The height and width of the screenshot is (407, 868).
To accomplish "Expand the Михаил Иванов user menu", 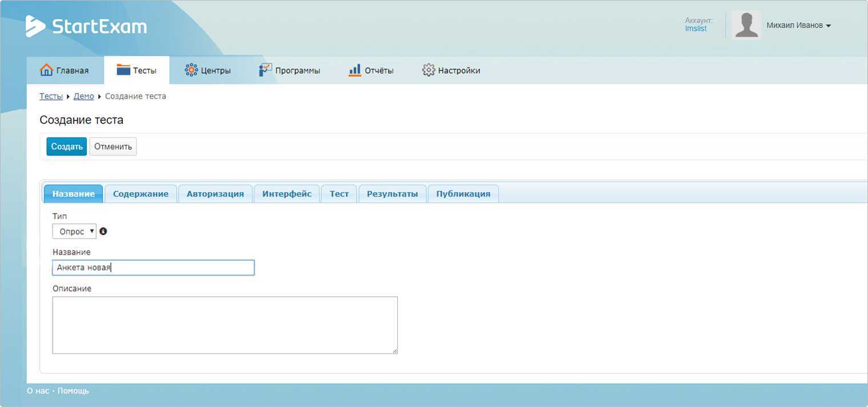I will [798, 26].
